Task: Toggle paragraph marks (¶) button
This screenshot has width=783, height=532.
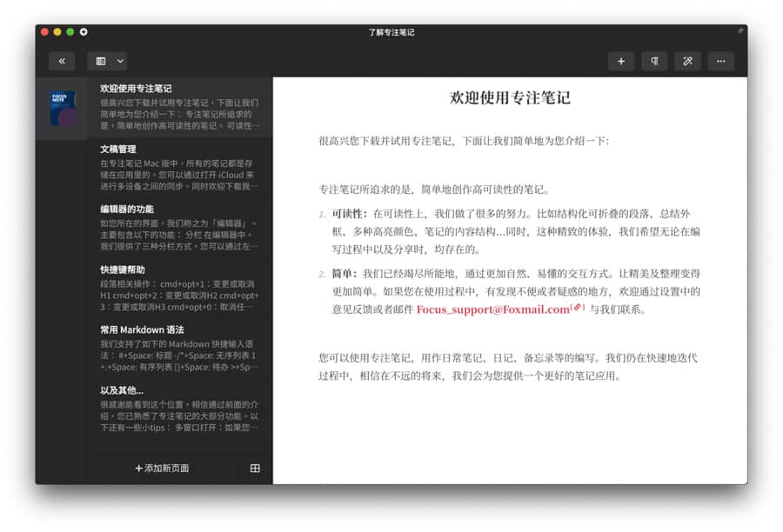Action: click(x=653, y=61)
